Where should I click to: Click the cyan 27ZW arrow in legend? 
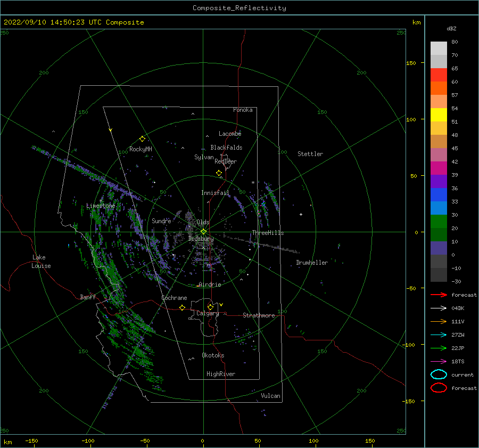439,335
